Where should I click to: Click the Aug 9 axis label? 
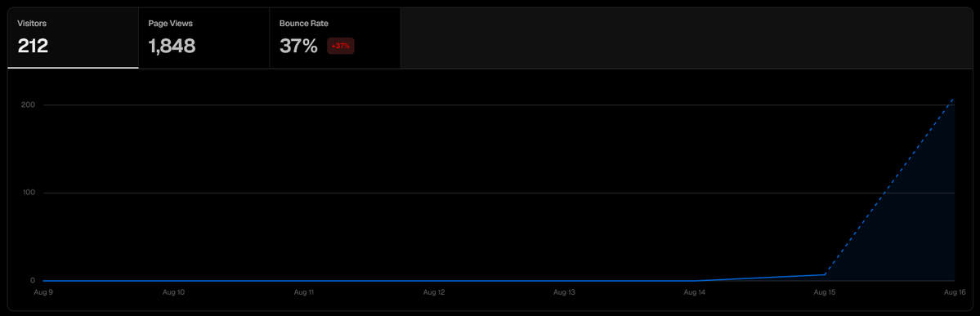click(43, 292)
